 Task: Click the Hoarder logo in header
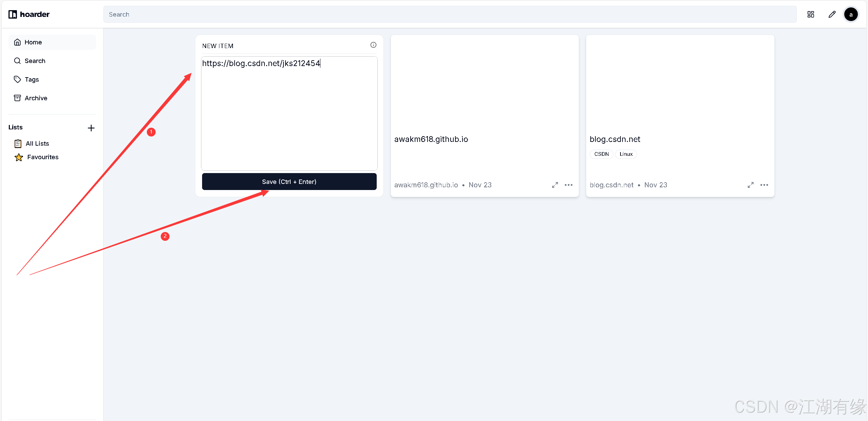pyautogui.click(x=29, y=14)
